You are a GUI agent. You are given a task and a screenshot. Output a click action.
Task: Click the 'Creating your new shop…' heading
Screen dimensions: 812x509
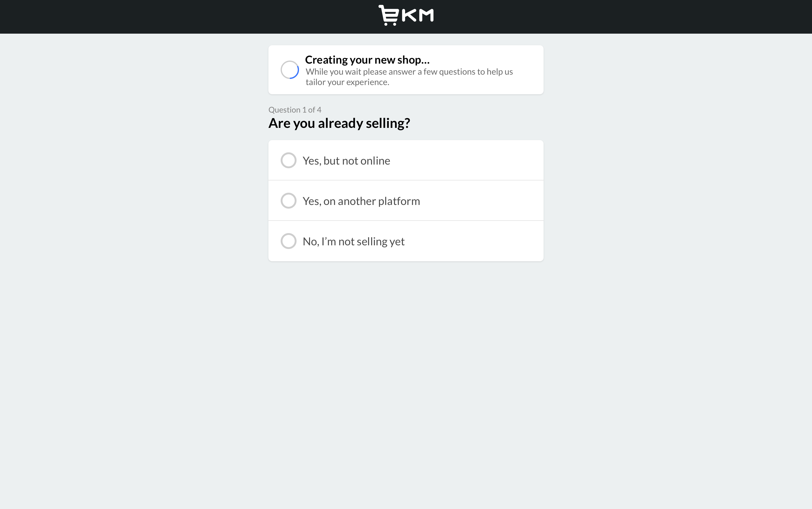[x=367, y=60]
